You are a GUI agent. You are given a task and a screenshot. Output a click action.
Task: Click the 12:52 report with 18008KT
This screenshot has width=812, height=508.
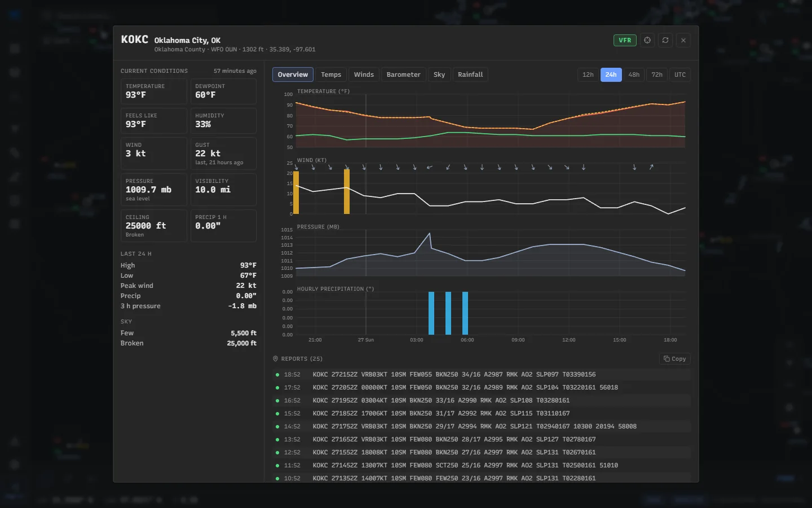(482, 452)
